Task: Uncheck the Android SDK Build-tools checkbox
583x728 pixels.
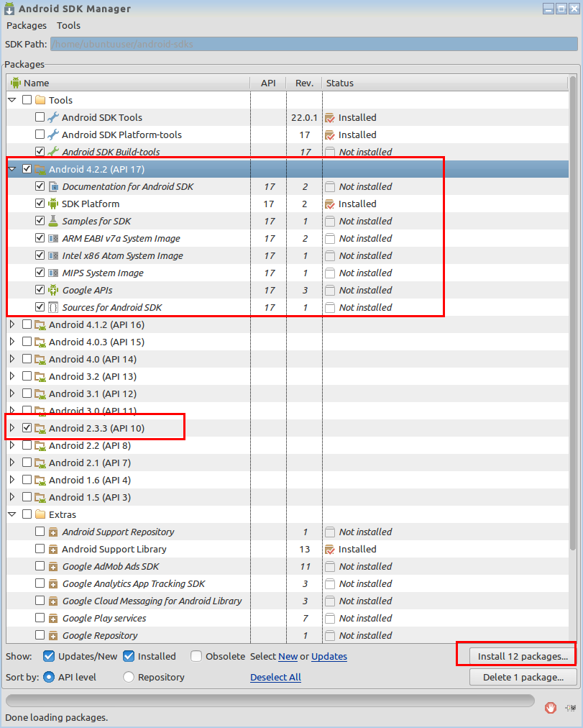Action: point(40,151)
